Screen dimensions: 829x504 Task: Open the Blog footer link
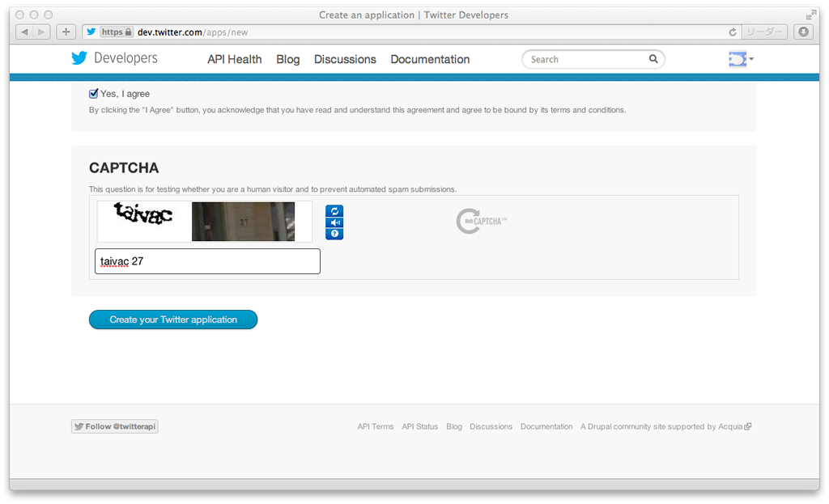(454, 426)
